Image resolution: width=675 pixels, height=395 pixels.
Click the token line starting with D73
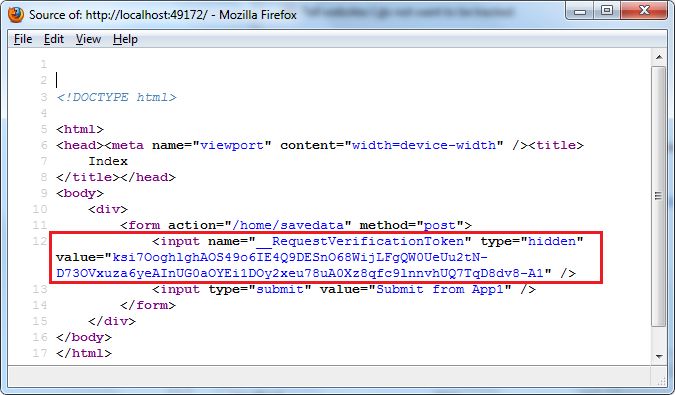[300, 273]
